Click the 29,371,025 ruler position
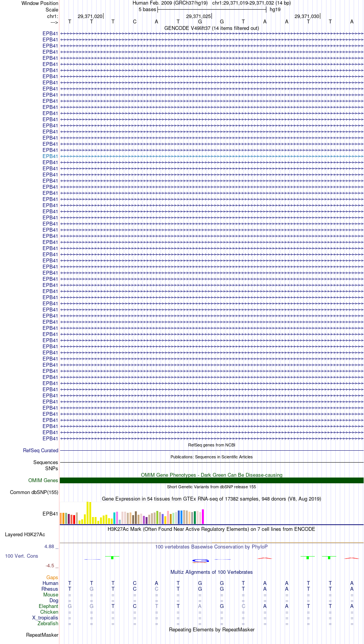 pos(198,16)
